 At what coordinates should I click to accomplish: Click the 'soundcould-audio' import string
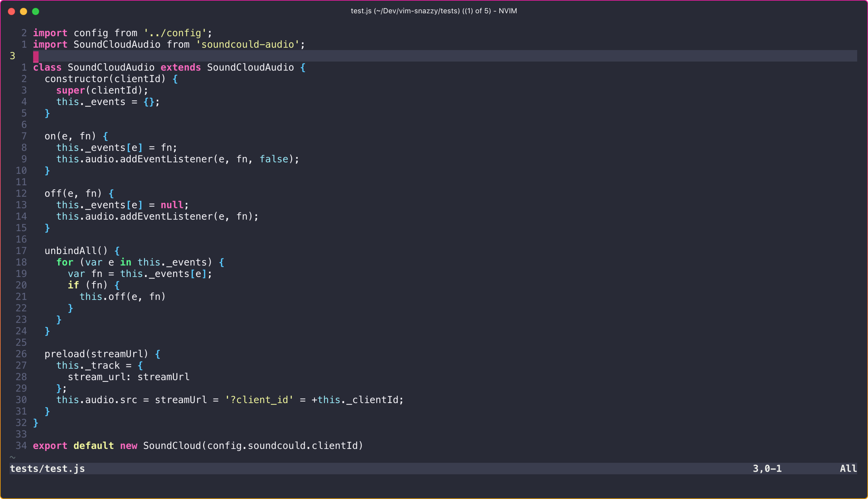click(248, 44)
